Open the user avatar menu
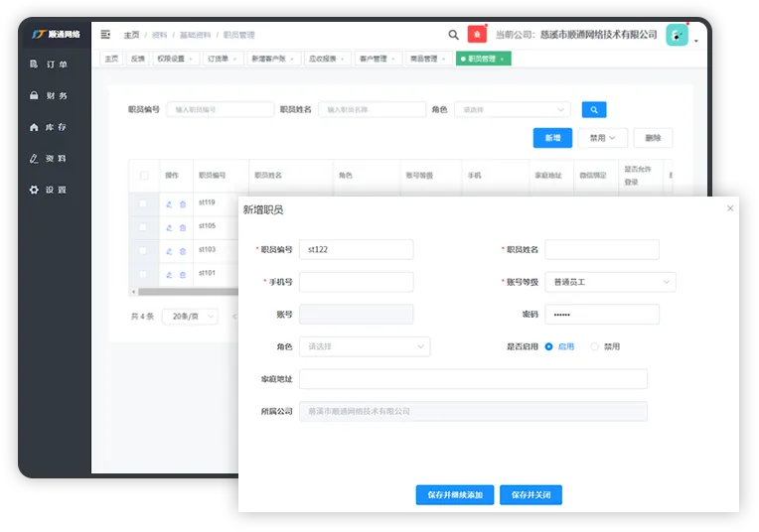The width and height of the screenshot is (759, 532). 677,36
